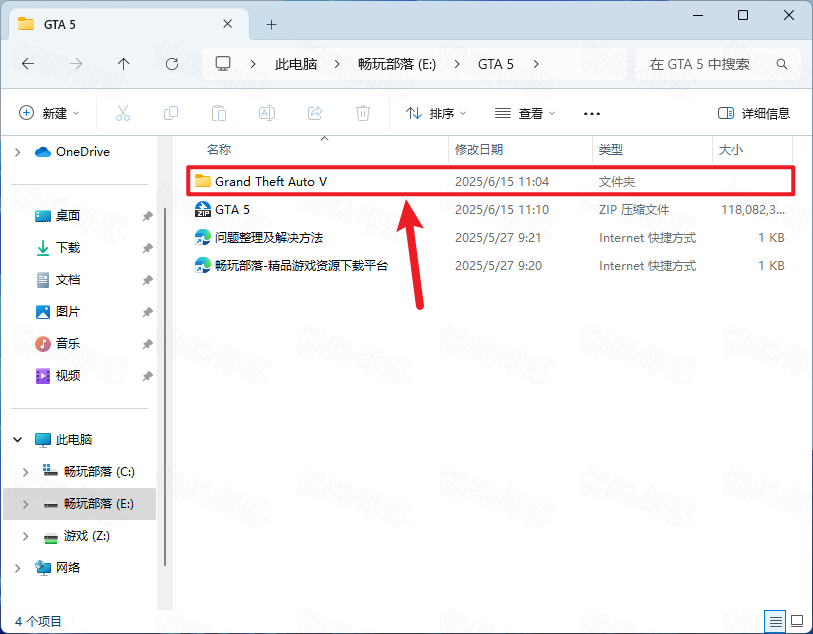813x634 pixels.
Task: Open the 新建 dropdown menu
Action: (x=49, y=113)
